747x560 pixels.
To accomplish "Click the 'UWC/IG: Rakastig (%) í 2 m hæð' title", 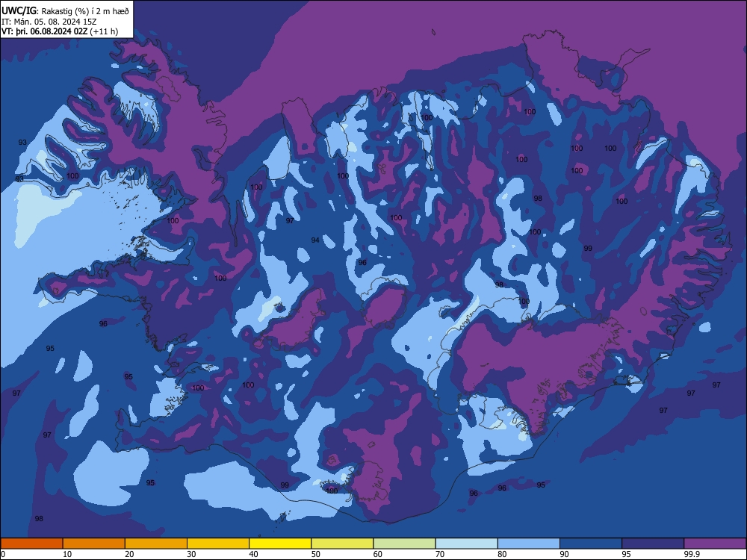I will (x=65, y=11).
